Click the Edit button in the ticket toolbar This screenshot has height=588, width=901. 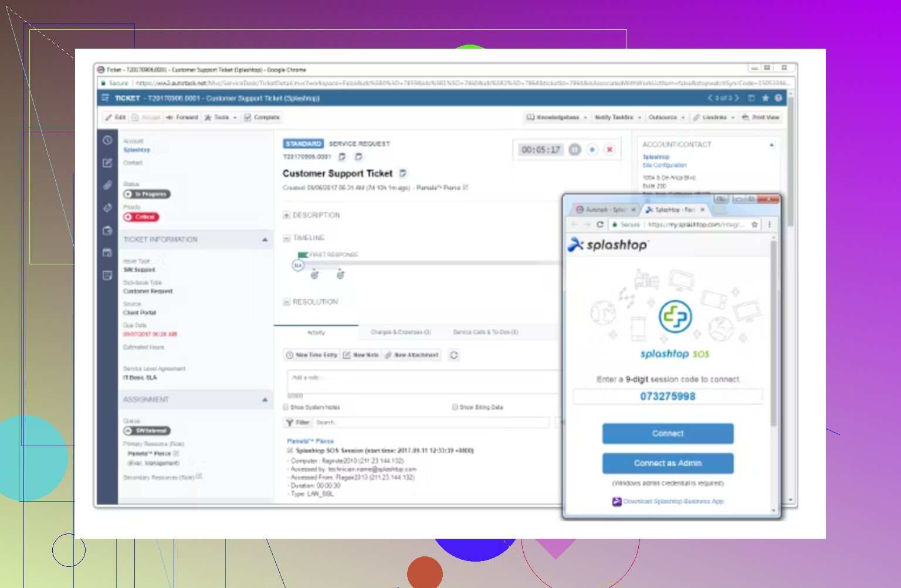pyautogui.click(x=116, y=117)
